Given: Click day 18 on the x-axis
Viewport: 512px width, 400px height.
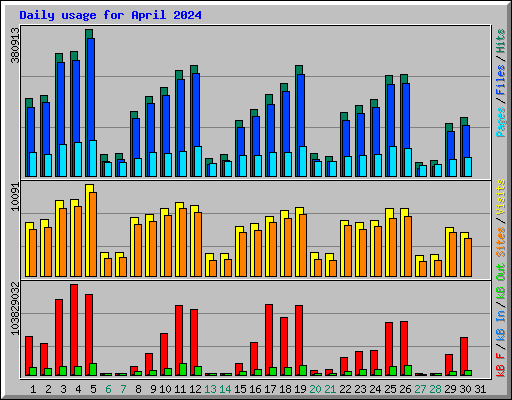Looking at the screenshot, I should [x=285, y=389].
